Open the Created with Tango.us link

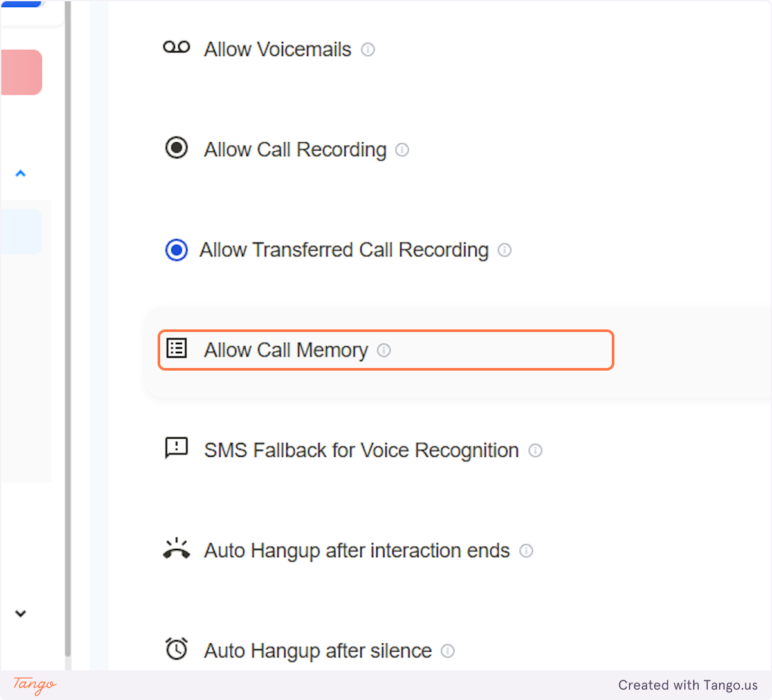tap(688, 685)
